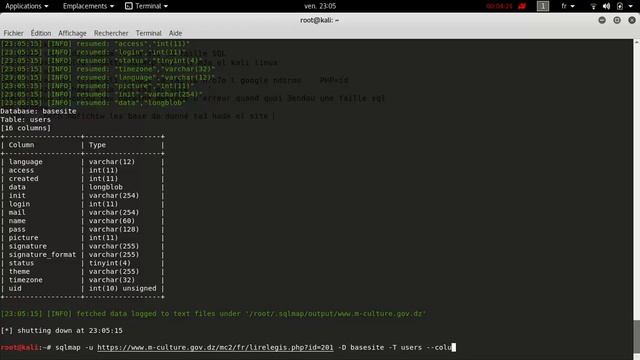Viewport: 640px width, 360px height.
Task: Click the 'int(10) unsigned' type value
Action: click(x=122, y=288)
